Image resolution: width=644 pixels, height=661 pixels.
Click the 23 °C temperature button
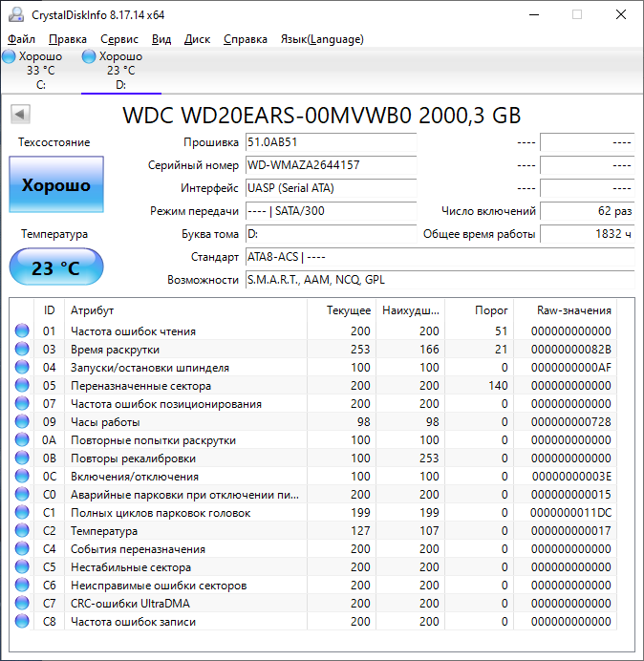[56, 267]
